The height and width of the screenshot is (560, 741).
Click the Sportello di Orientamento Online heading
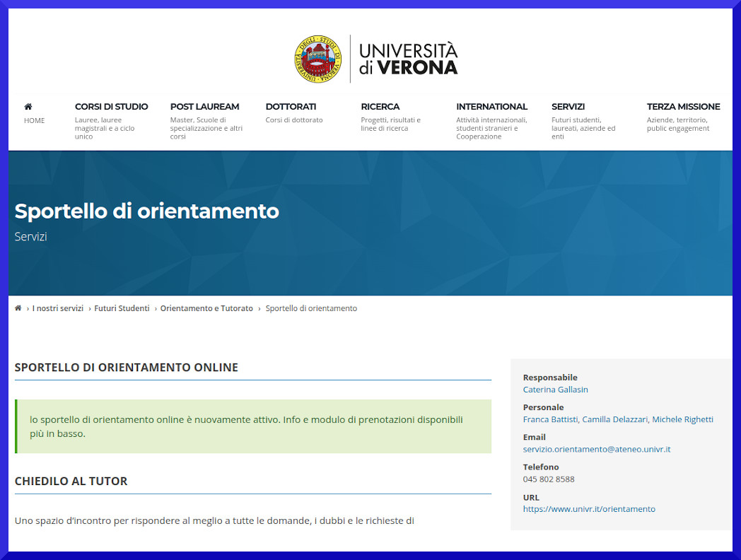pyautogui.click(x=126, y=367)
